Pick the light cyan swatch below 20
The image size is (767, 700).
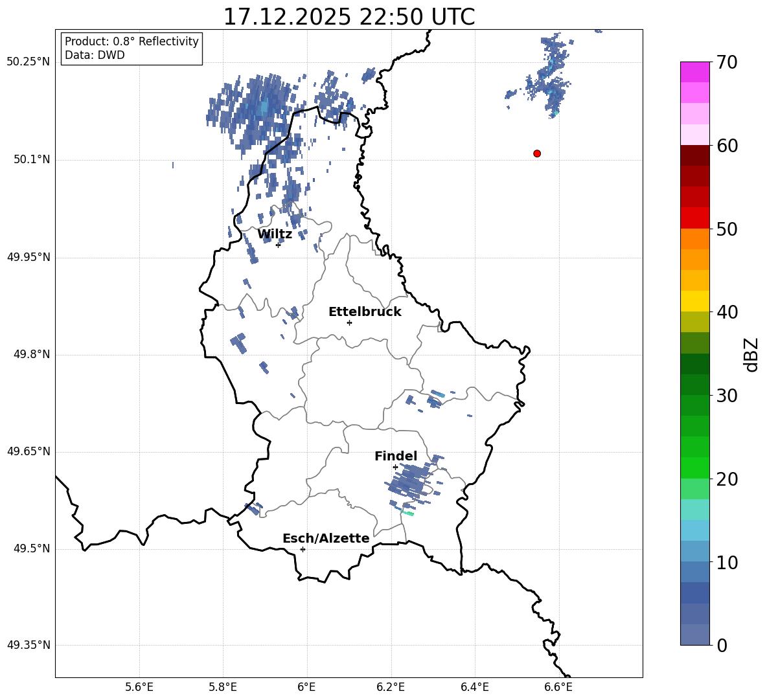point(695,510)
